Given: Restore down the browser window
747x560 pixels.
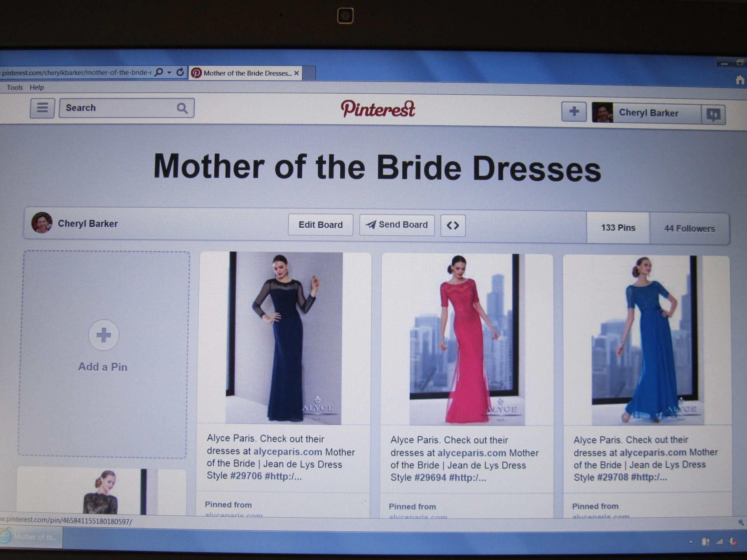Looking at the screenshot, I should (740, 63).
